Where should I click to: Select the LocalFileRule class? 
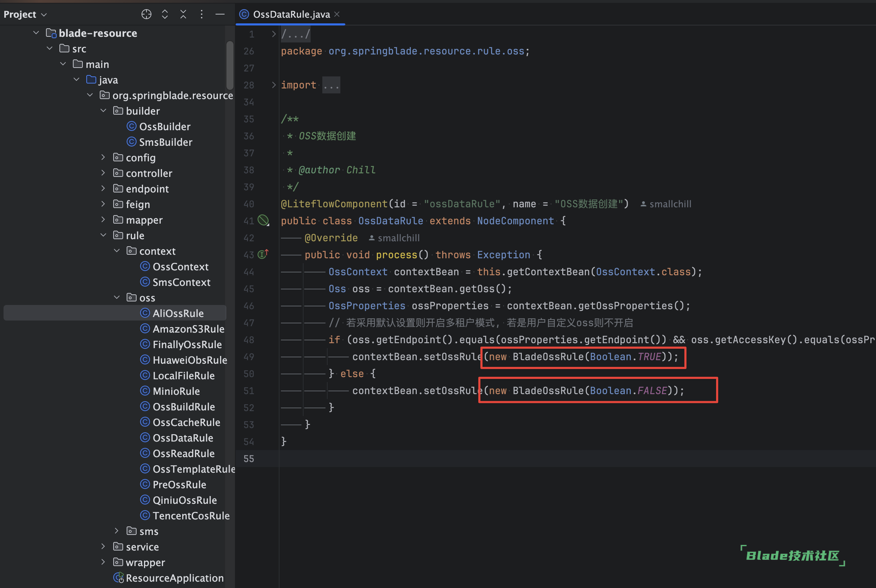(x=183, y=375)
